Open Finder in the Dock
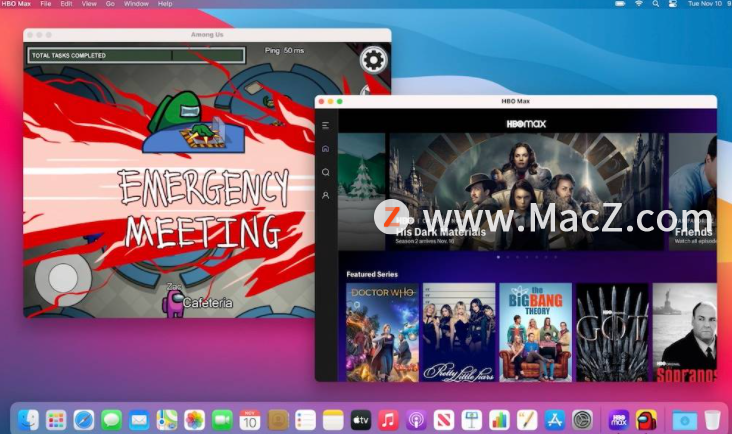 tap(28, 420)
